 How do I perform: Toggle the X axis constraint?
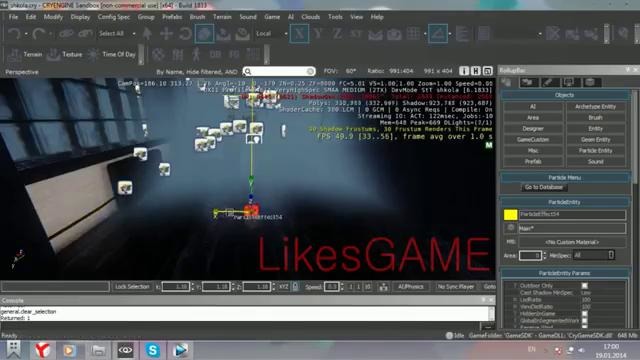pos(299,33)
